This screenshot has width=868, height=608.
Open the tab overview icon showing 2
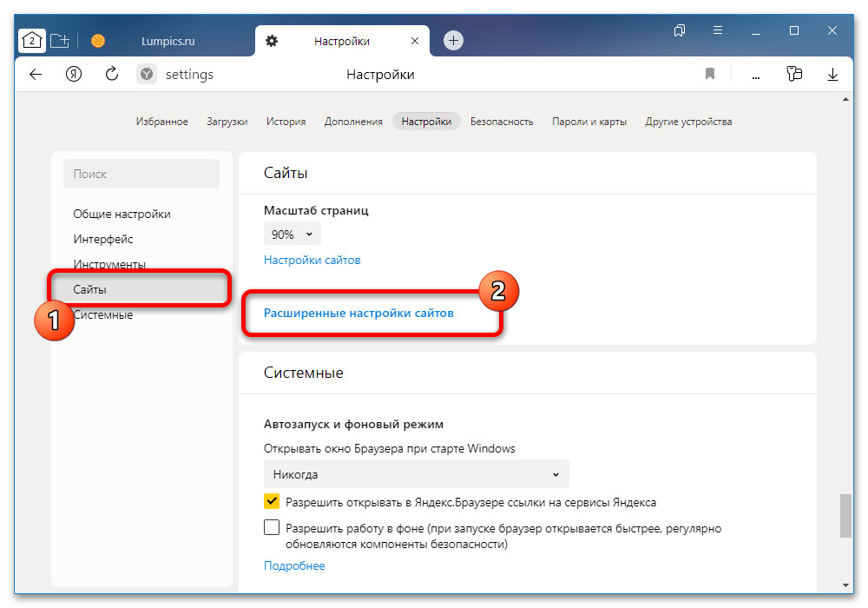pos(32,41)
